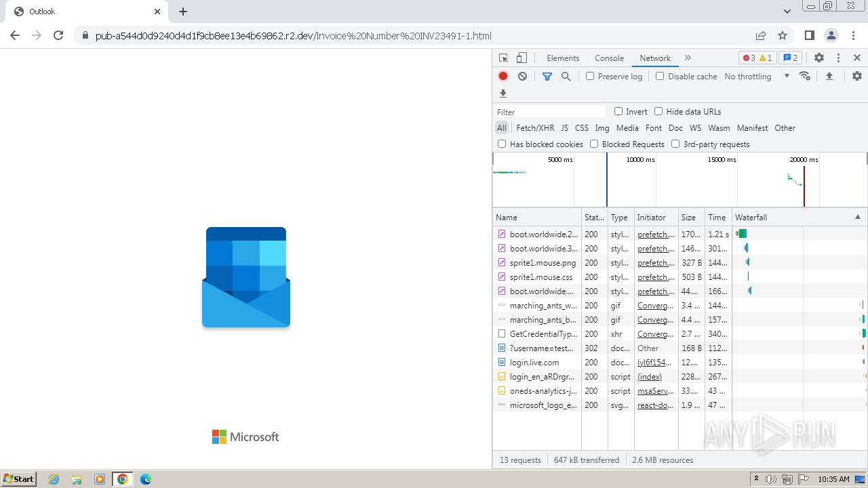Toggle the device toolbar icon
Viewport: 868px width, 488px height.
tap(521, 58)
